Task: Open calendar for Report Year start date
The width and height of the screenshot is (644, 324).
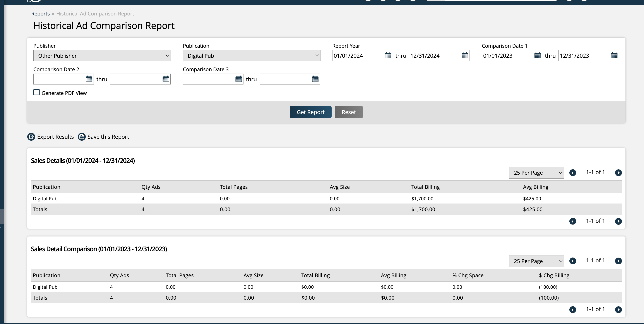Action: tap(388, 55)
